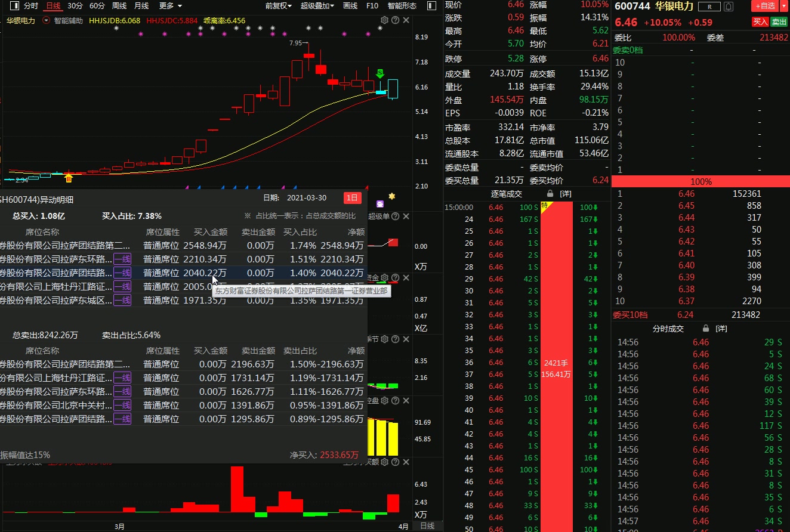Screen dimensions: 790x532
Task: Add stock via +自选 button
Action: tap(766, 6)
